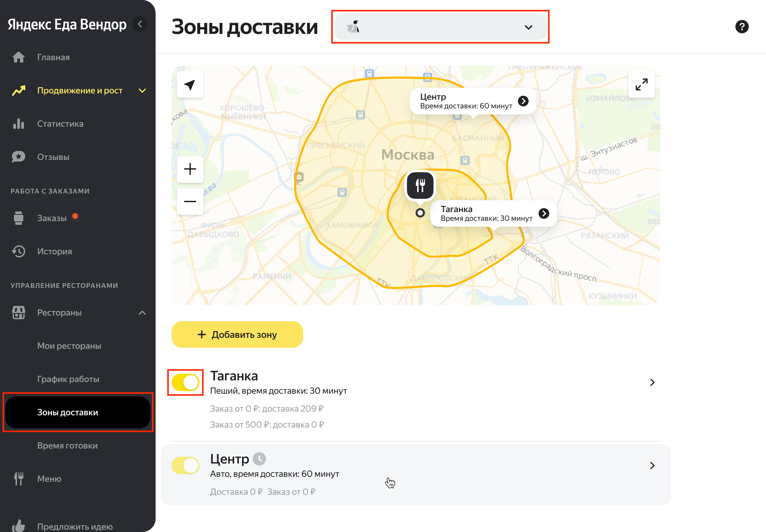Screen dimensions: 766x532
Task: Go to Заказы in the sidebar
Action: coord(52,218)
